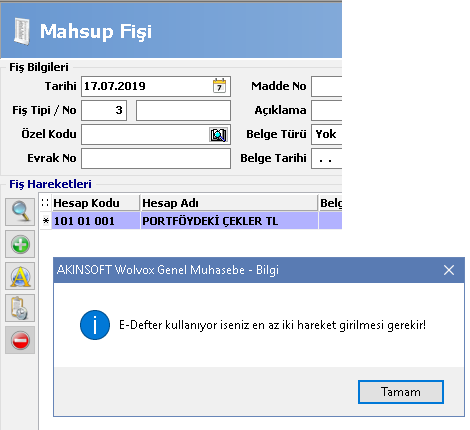The image size is (470, 430).
Task: Click the letter A globe icon button
Action: tap(20, 276)
